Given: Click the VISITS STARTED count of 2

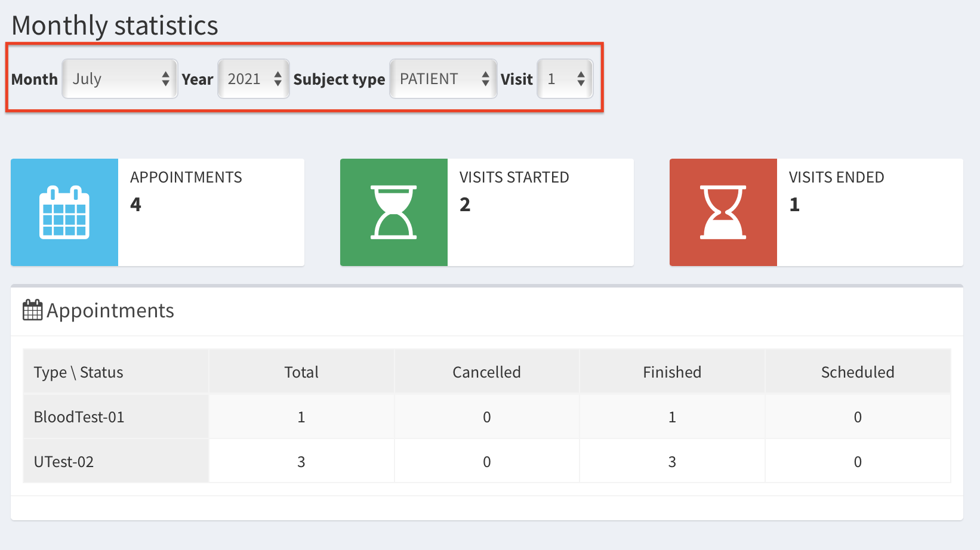Looking at the screenshot, I should (465, 205).
